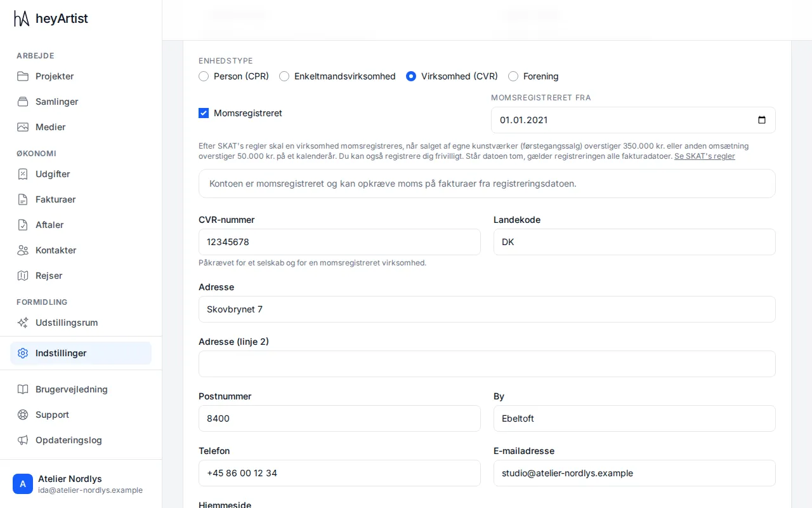Screen dimensions: 812x508
Task: Click the Medier image icon
Action: [23, 127]
